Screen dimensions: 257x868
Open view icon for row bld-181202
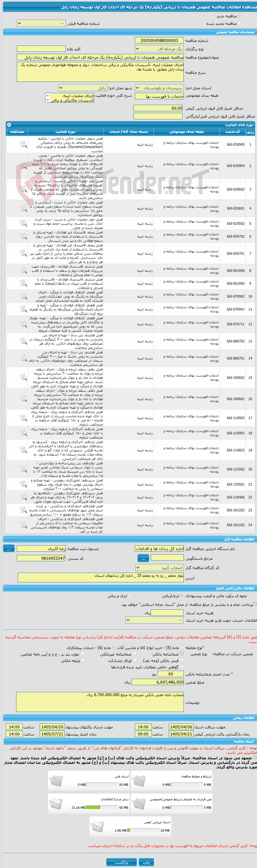(x=23, y=525)
